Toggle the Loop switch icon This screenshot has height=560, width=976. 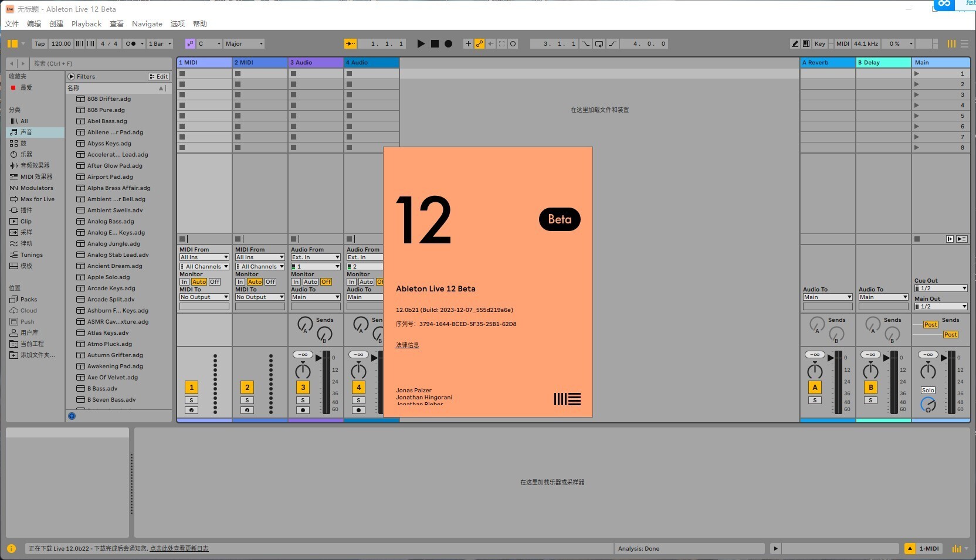pyautogui.click(x=599, y=43)
